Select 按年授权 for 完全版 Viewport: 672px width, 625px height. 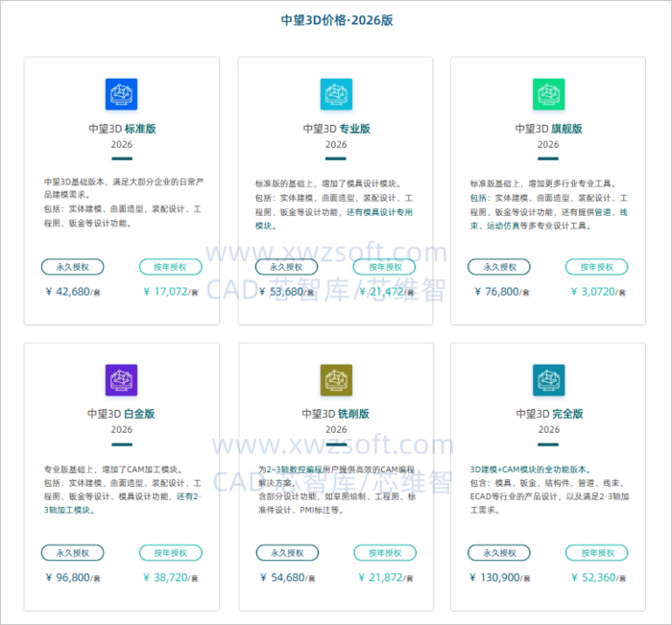[597, 553]
